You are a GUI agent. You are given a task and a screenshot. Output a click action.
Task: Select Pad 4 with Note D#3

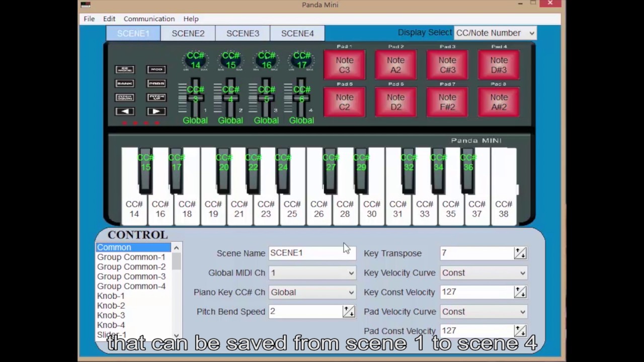(499, 65)
